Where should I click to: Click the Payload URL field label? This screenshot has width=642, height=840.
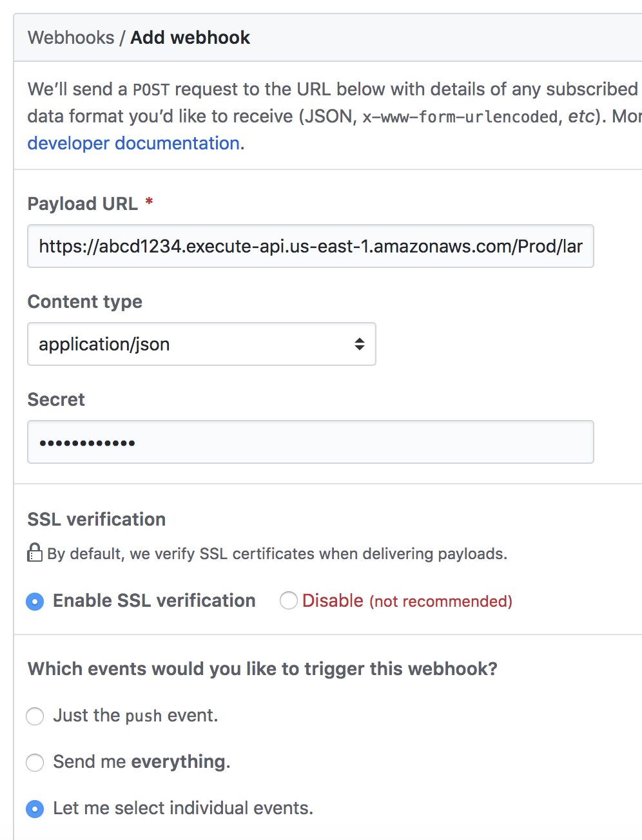83,204
